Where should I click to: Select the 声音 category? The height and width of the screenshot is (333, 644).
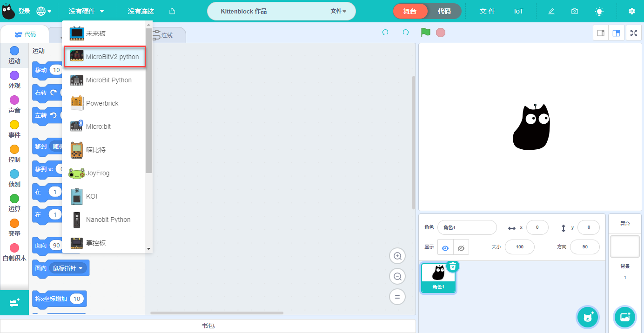14,105
